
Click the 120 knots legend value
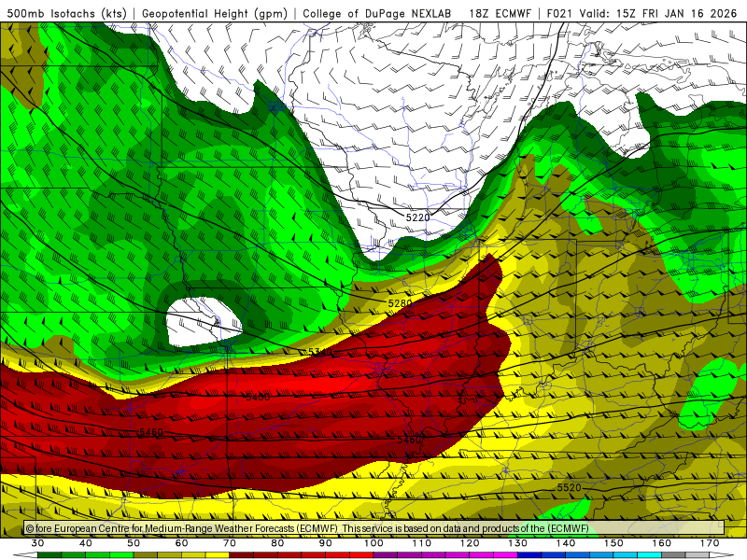[x=470, y=543]
